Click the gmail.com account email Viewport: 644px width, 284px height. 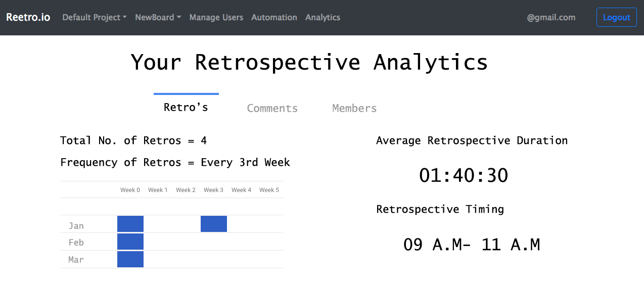click(x=551, y=17)
